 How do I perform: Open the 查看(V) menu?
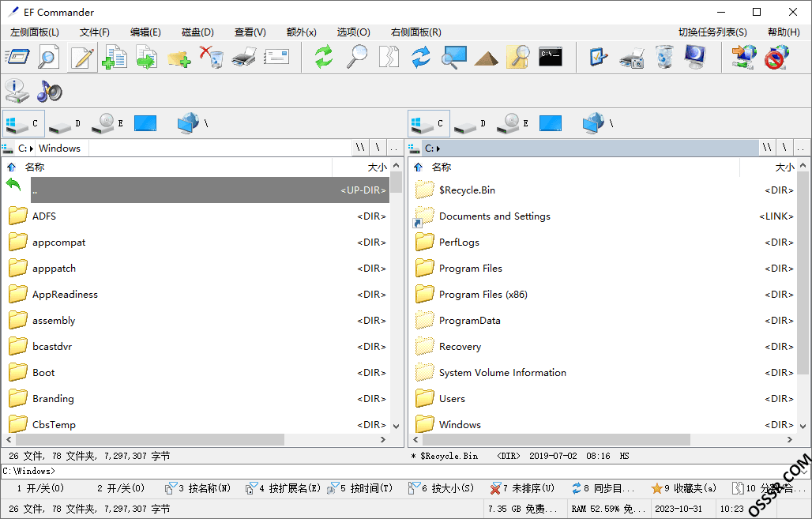[x=250, y=32]
